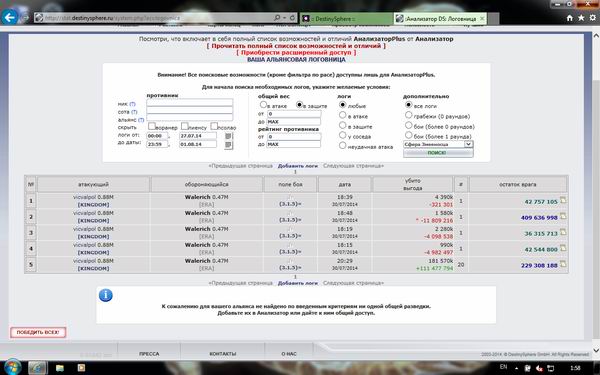
Task: Select 'неудачная атака' radio button
Action: 342,145
